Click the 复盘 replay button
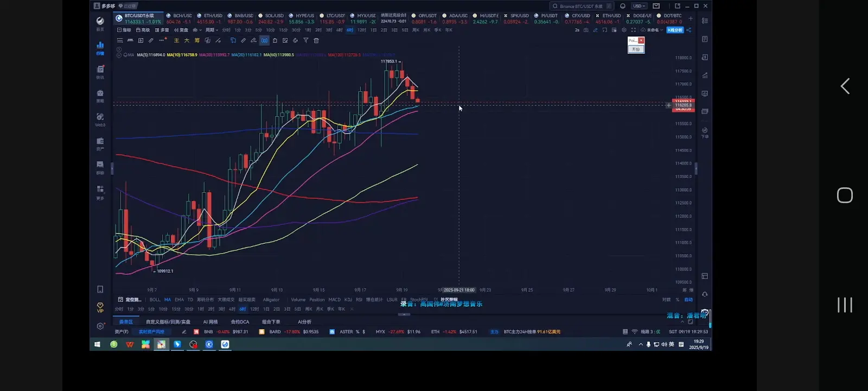 (181, 30)
